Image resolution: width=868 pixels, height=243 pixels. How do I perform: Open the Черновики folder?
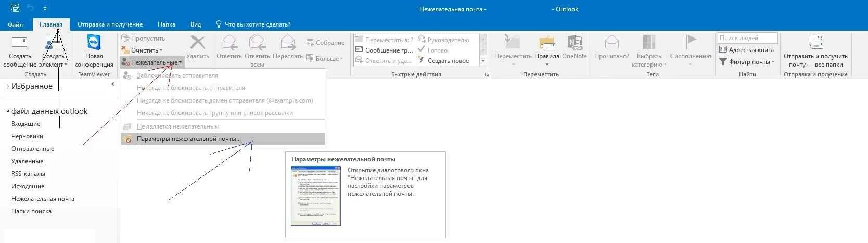27,136
